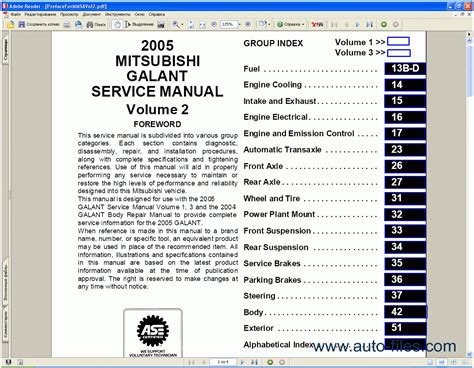
Task: Open the Pages side panel tab
Action: coord(6,50)
